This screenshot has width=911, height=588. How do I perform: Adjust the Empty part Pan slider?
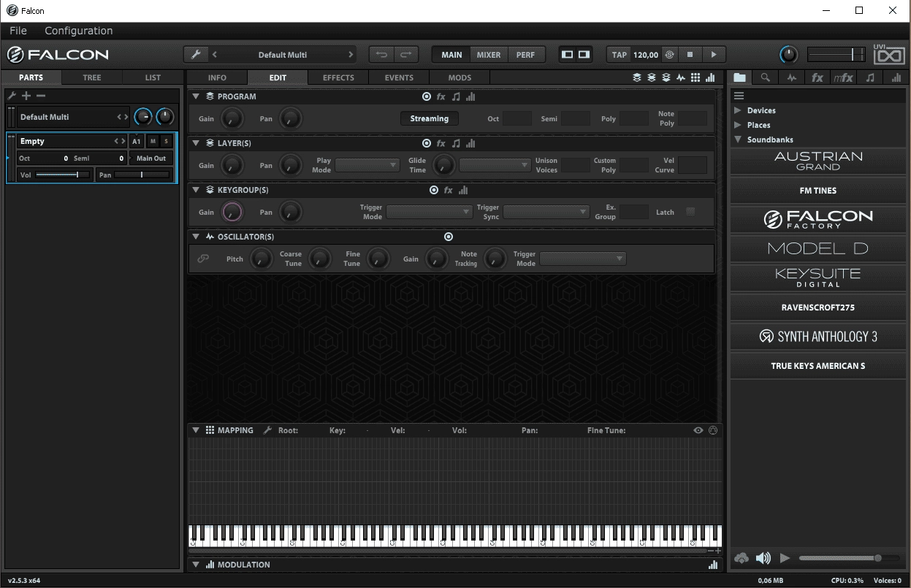coord(142,175)
